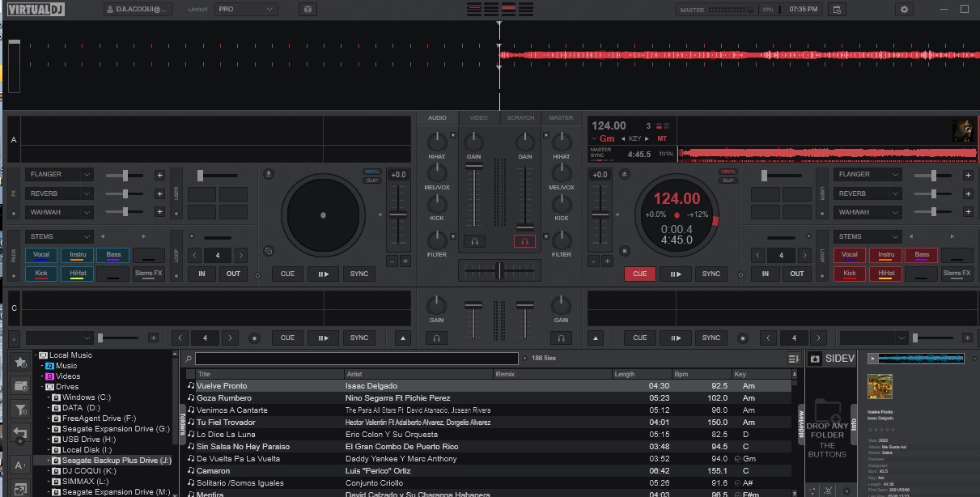
Task: Click the browser list options icon
Action: click(793, 359)
